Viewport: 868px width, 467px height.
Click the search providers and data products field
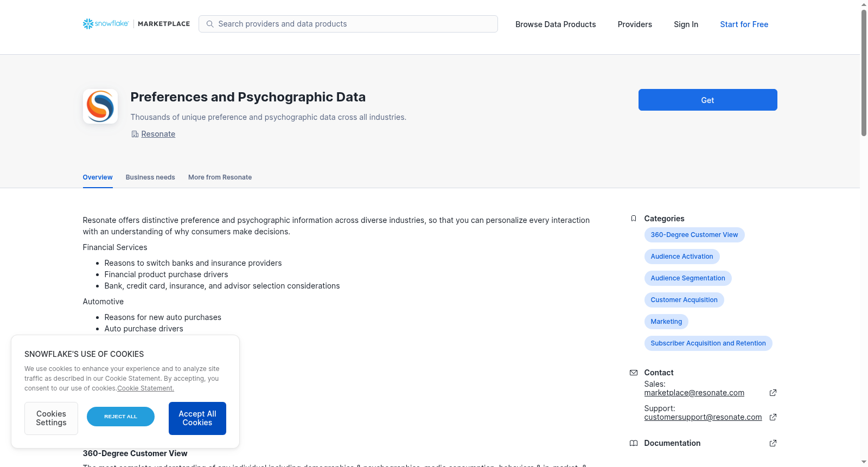tap(348, 24)
